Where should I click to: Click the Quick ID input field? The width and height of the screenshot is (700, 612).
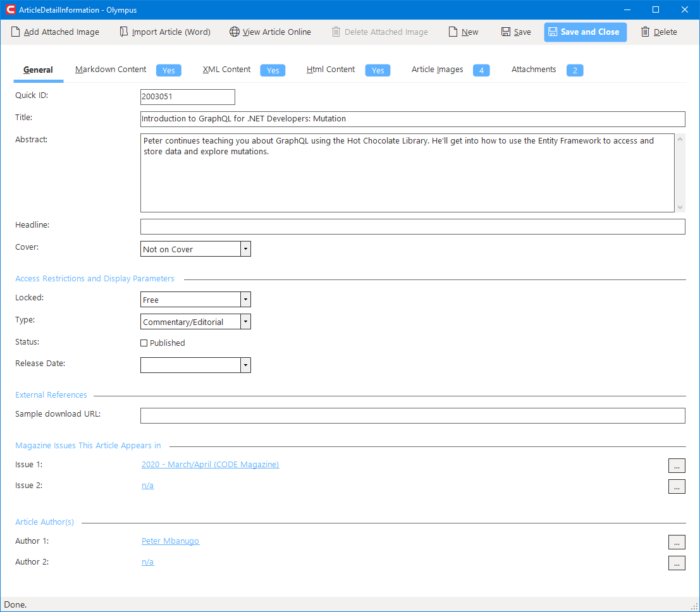click(188, 97)
